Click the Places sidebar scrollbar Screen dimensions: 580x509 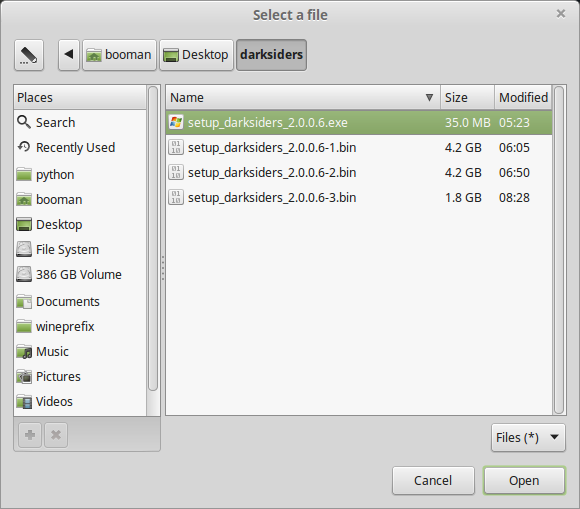[153, 238]
